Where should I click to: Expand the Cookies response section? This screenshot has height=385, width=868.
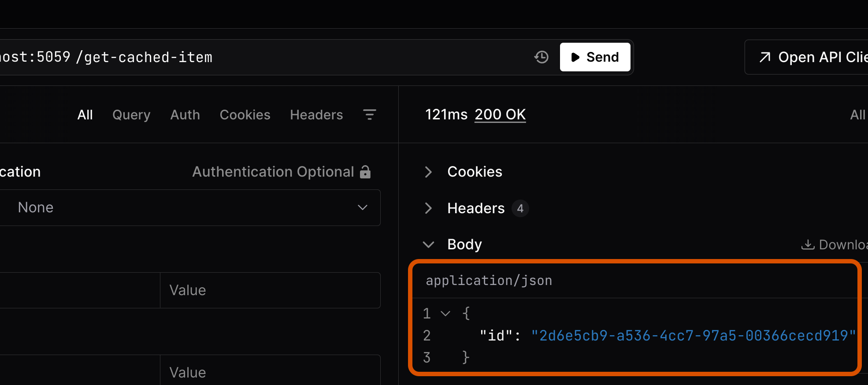428,172
